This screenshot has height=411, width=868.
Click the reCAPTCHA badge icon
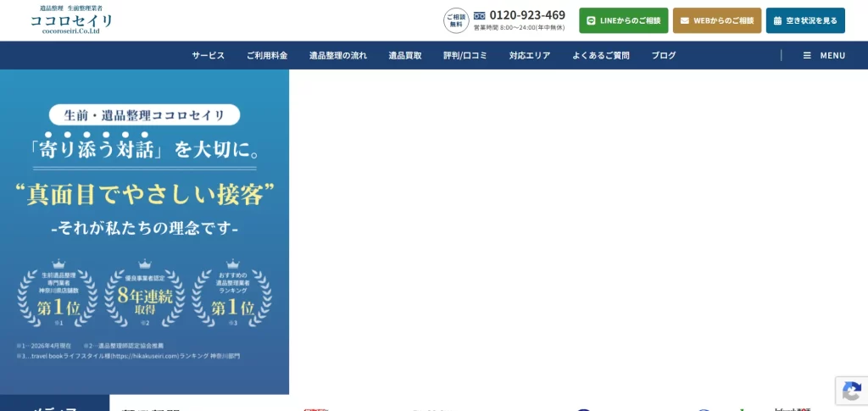(852, 392)
